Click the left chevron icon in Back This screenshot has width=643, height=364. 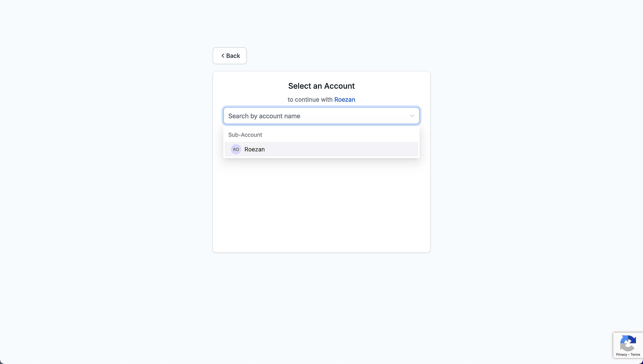click(223, 56)
